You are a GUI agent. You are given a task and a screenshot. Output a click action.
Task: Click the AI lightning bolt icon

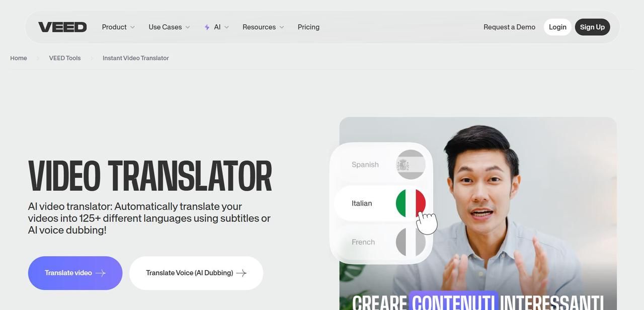pyautogui.click(x=207, y=27)
